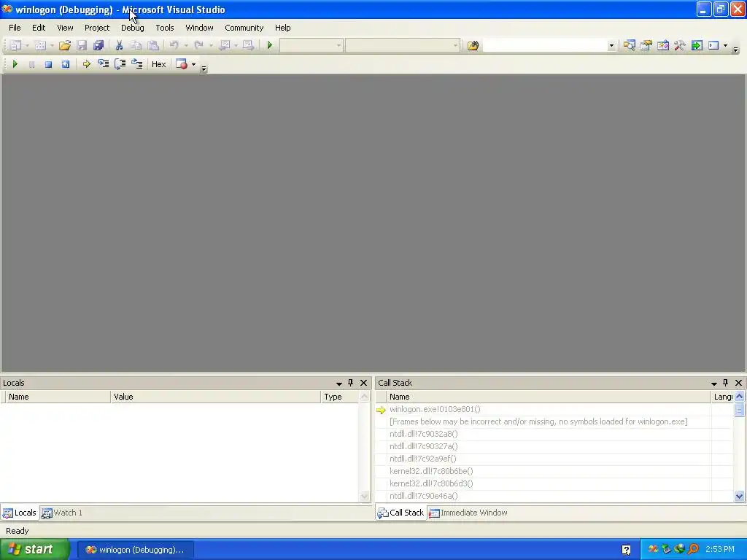Close the Call Stack panel
This screenshot has width=747, height=560.
[738, 383]
